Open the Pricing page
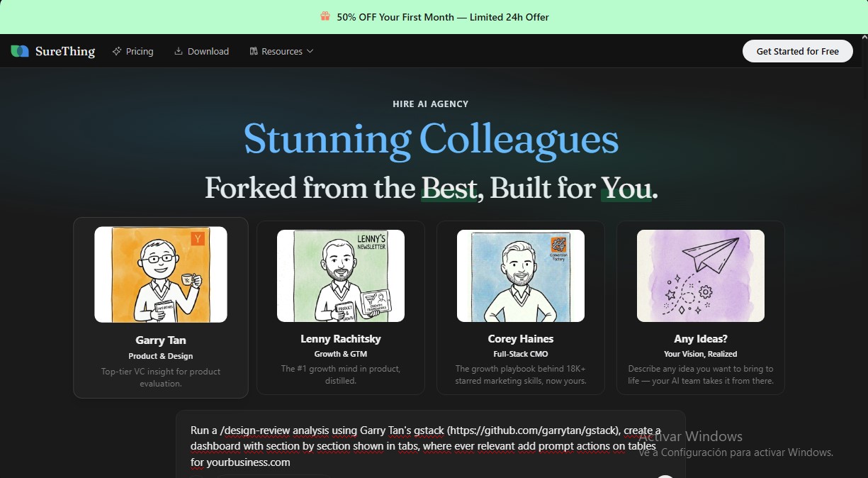 click(133, 51)
